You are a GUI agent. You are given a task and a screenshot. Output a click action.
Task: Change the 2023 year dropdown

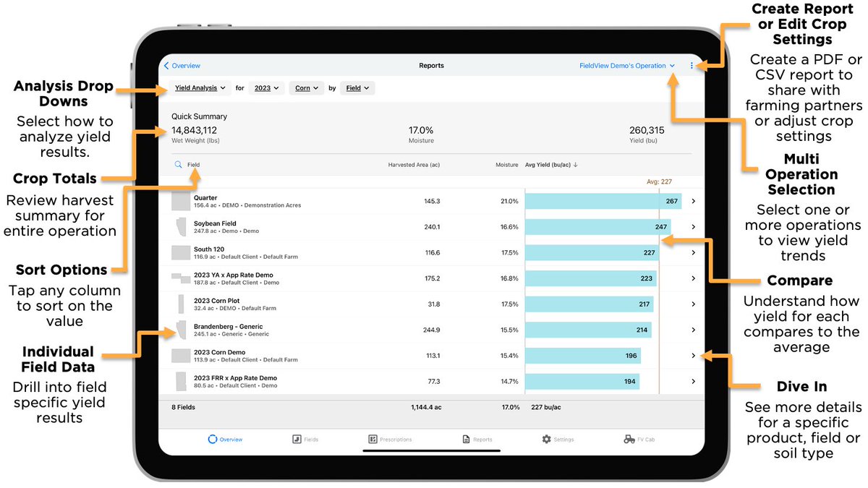[x=266, y=88]
